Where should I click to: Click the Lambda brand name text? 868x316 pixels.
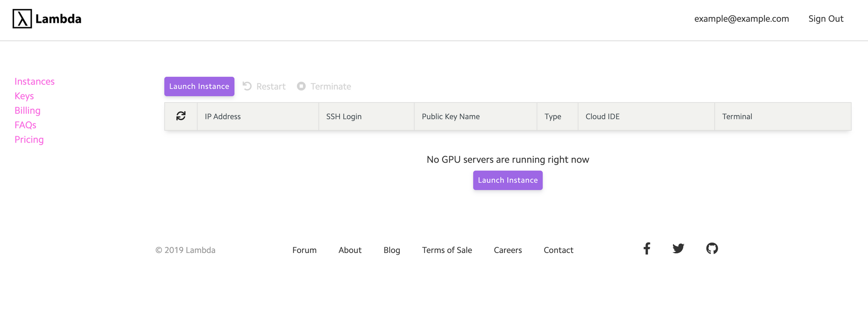58,19
